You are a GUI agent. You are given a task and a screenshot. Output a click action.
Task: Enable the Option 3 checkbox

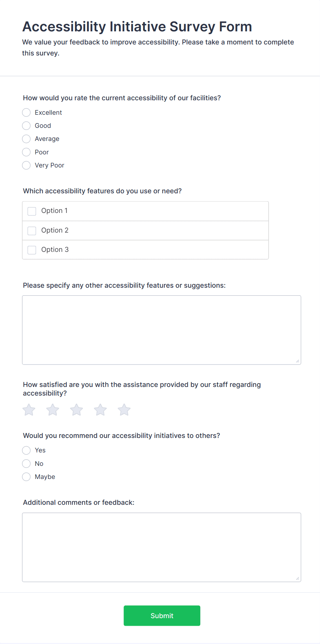point(32,250)
